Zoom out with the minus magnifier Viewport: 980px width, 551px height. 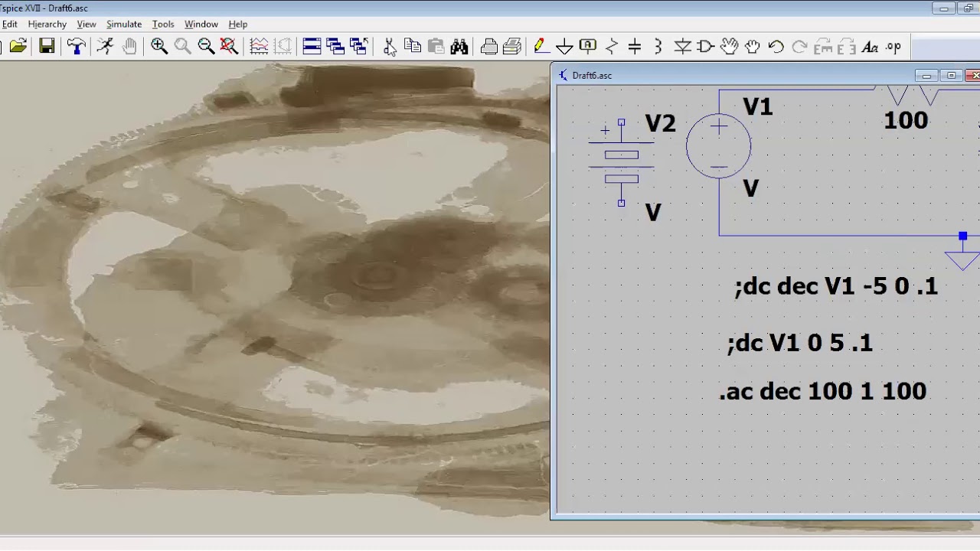[206, 47]
